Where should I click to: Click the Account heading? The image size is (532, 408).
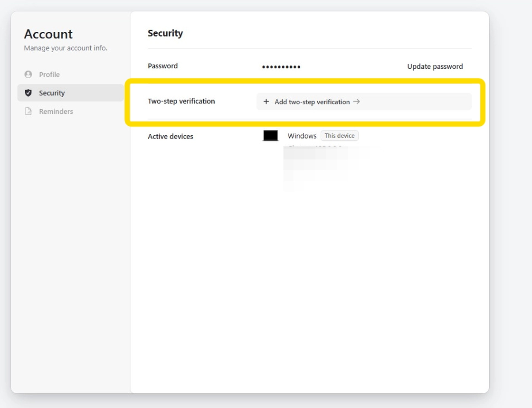[48, 34]
